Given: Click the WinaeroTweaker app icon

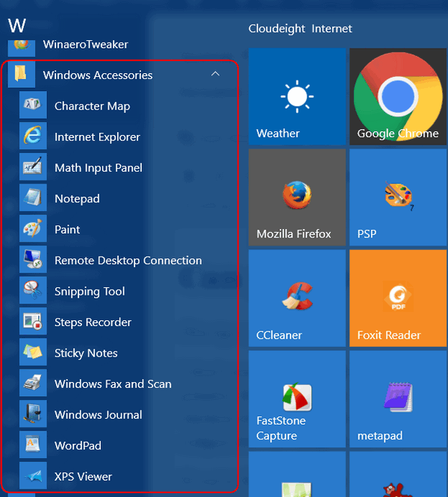Looking at the screenshot, I should click(22, 48).
